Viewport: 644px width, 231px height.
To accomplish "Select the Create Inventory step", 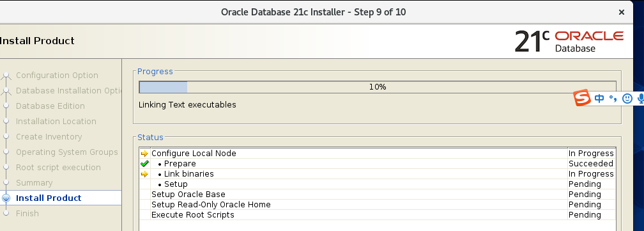I will (x=49, y=136).
